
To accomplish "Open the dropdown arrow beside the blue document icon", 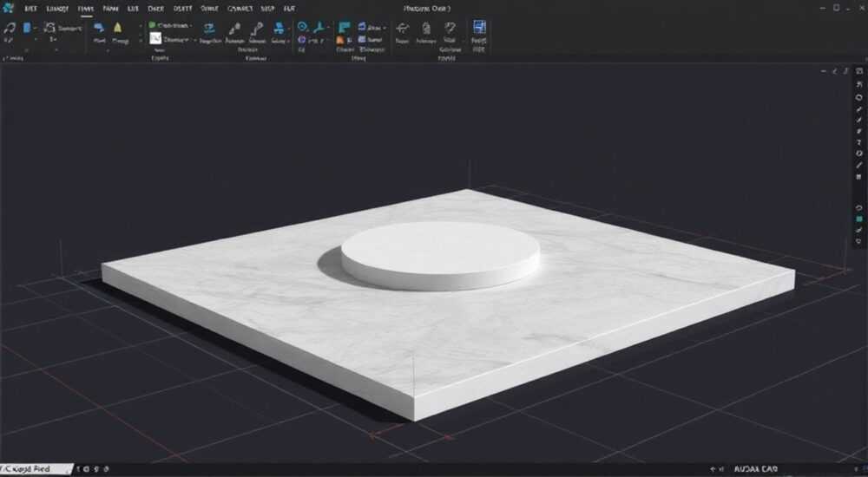I will tap(35, 28).
